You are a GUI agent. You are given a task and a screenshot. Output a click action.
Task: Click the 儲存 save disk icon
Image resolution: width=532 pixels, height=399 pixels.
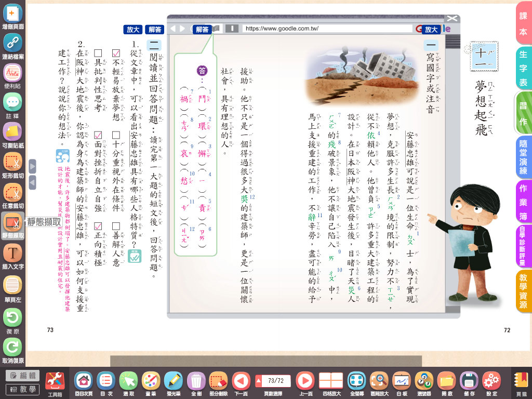pyautogui.click(x=469, y=384)
